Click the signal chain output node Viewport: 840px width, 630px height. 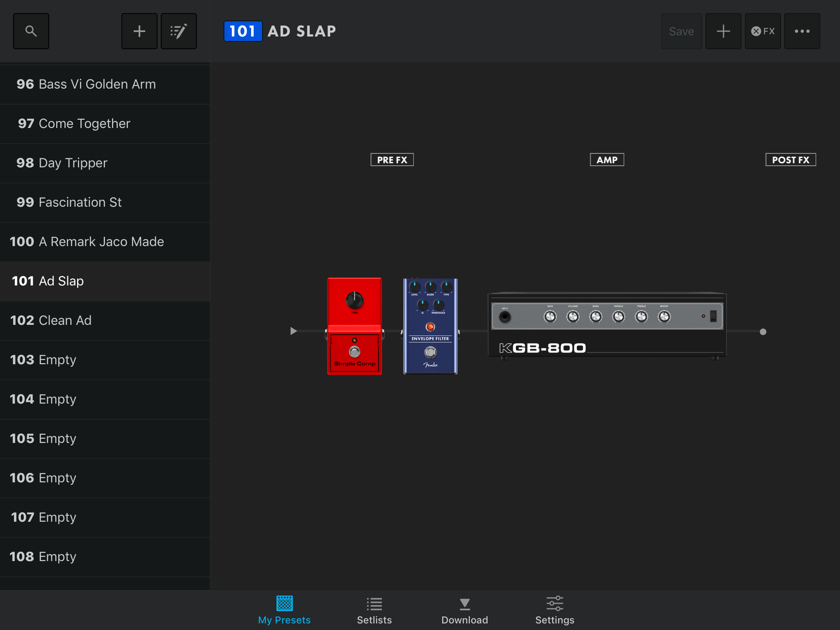click(763, 332)
